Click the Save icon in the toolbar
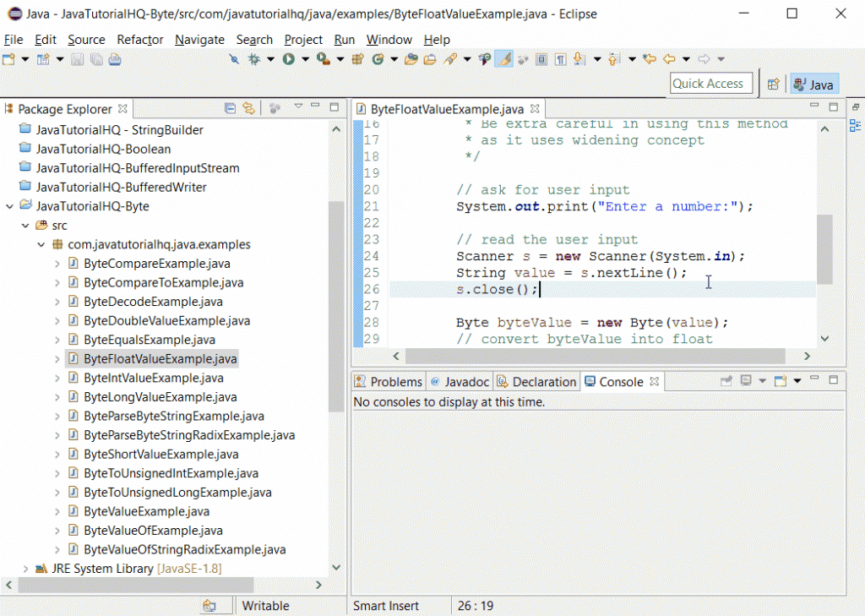This screenshot has width=865, height=616. pos(76,59)
